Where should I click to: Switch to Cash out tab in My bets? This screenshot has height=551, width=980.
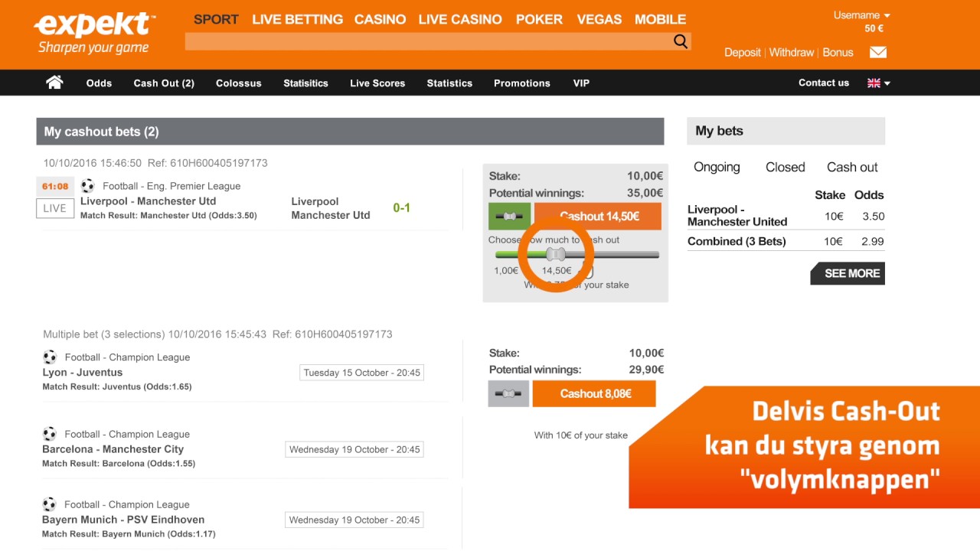click(x=852, y=167)
